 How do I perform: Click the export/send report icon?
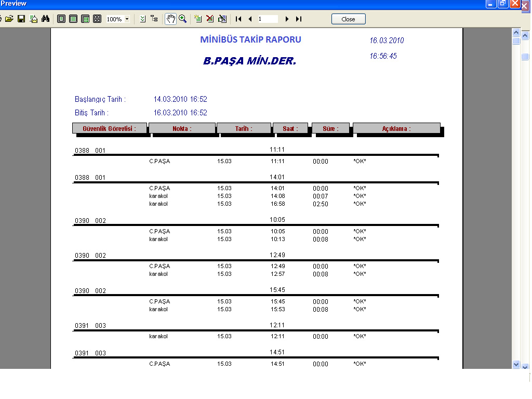(x=34, y=19)
